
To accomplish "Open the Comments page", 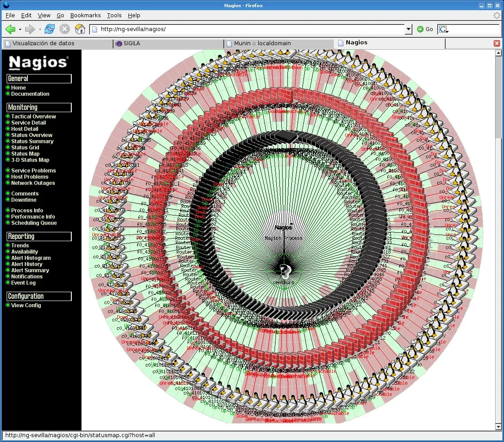I will [25, 194].
